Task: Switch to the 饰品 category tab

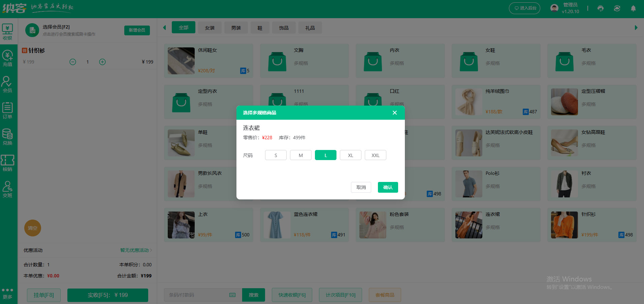Action: [x=284, y=27]
